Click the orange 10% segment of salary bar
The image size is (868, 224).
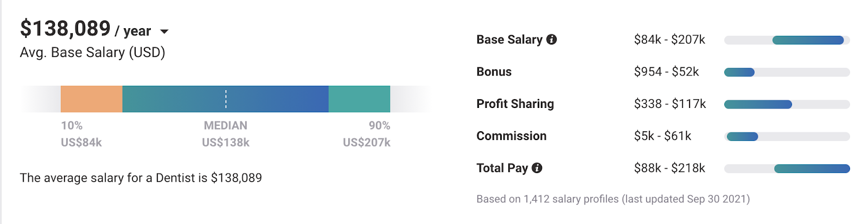point(92,99)
